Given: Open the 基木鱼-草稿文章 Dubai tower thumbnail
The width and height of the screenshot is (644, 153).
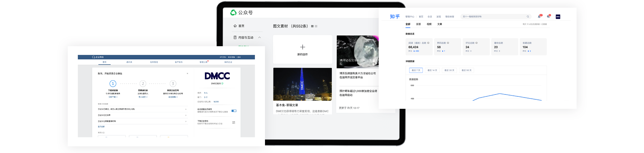Looking at the screenshot, I should coord(303,84).
